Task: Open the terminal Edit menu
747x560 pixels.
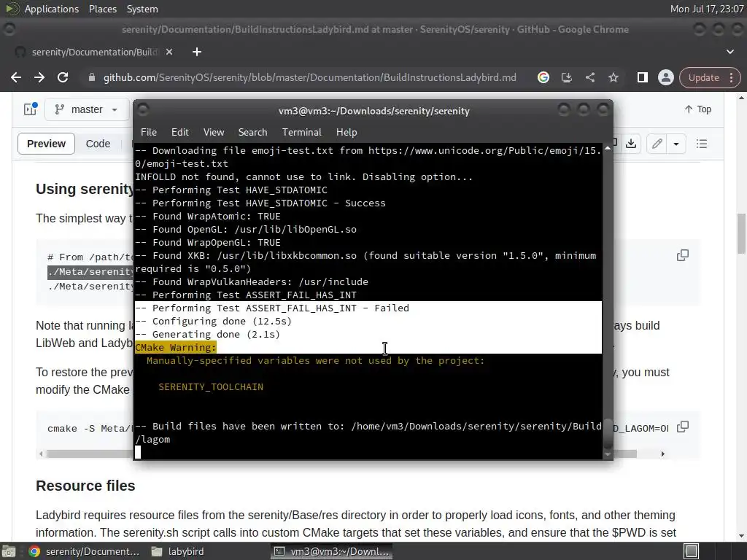Action: (179, 133)
